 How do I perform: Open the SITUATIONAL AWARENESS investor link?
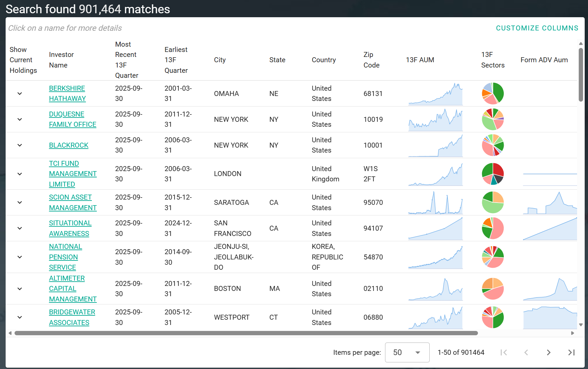(x=70, y=228)
